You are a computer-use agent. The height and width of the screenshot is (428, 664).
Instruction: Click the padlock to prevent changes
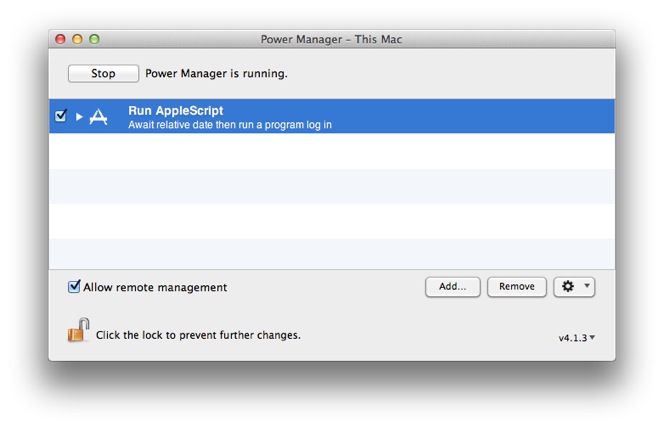pos(78,330)
